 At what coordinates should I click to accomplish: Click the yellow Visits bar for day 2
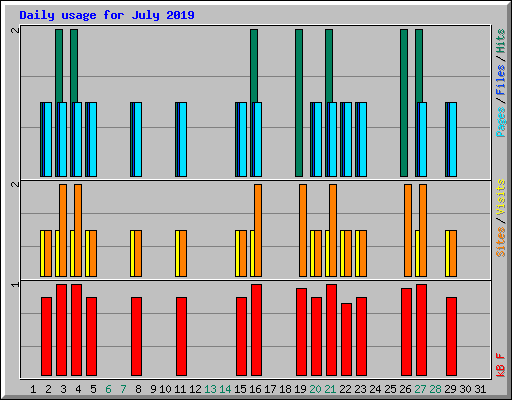(42, 253)
